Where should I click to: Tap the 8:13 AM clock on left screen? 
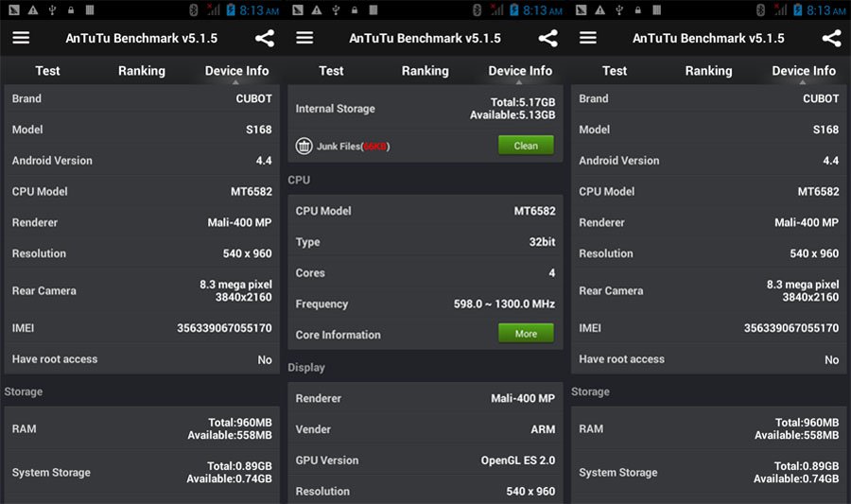point(259,10)
